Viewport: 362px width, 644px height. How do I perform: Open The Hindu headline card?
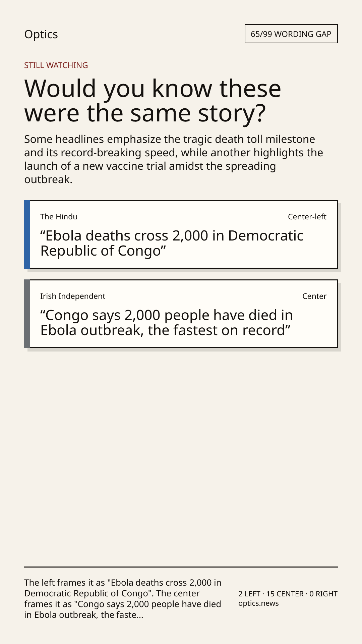point(181,234)
